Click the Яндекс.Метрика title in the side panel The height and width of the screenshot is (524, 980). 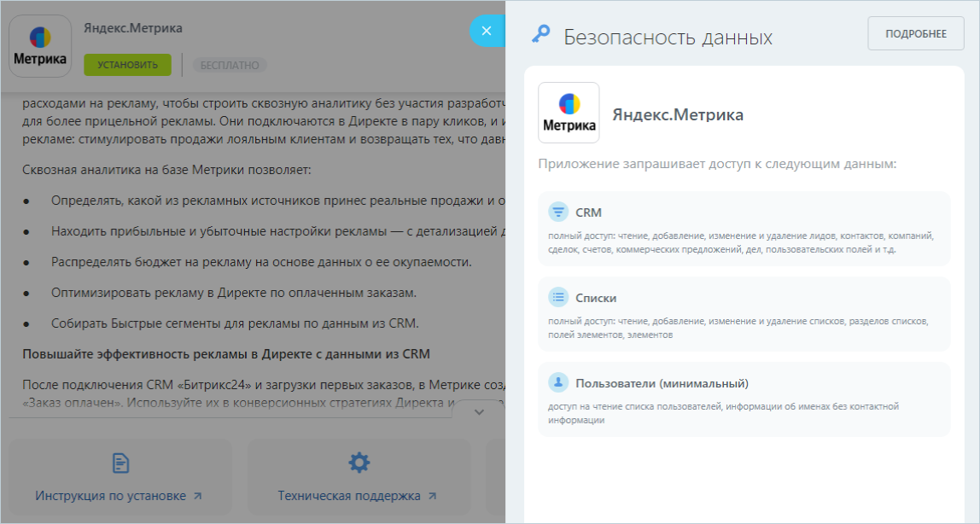(x=678, y=115)
